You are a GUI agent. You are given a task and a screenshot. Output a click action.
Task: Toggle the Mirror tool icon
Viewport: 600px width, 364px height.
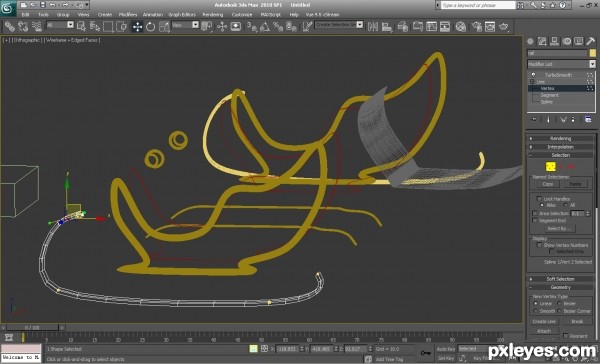[x=373, y=26]
